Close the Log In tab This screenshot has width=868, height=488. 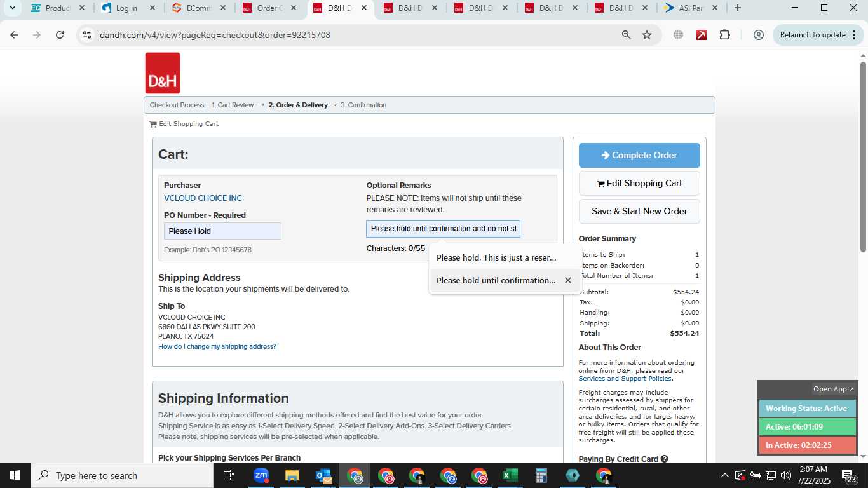[x=152, y=8]
